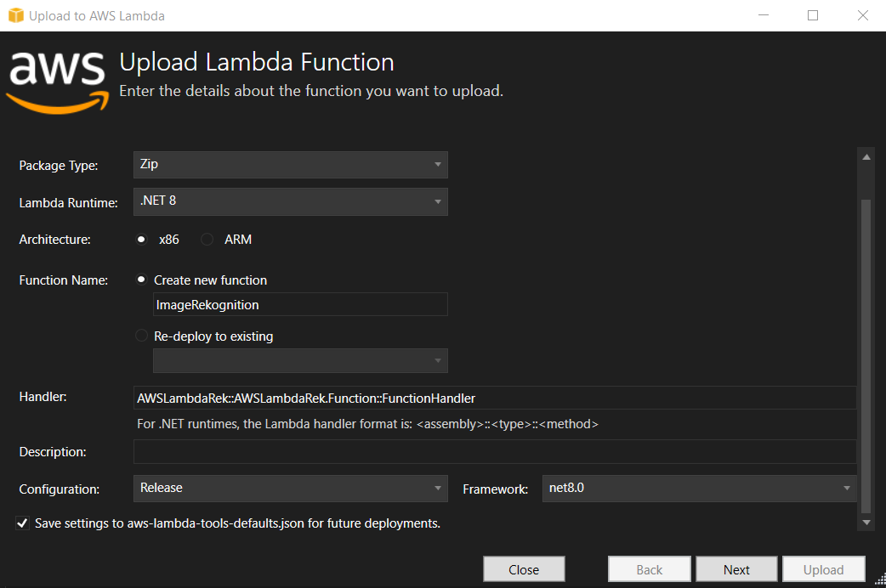Click the AWS logo image
Screen dimensions: 886x588
click(x=56, y=80)
